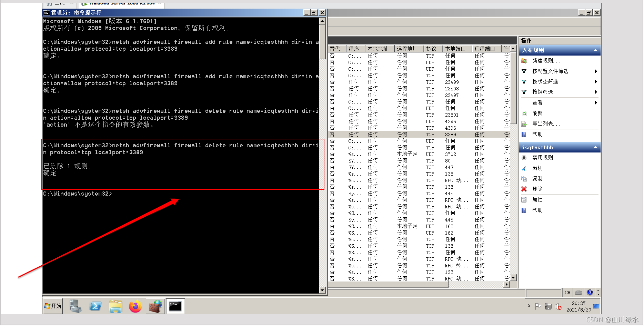This screenshot has height=326, width=644.
Task: Click the Copy (复制) action icon
Action: pyautogui.click(x=524, y=179)
